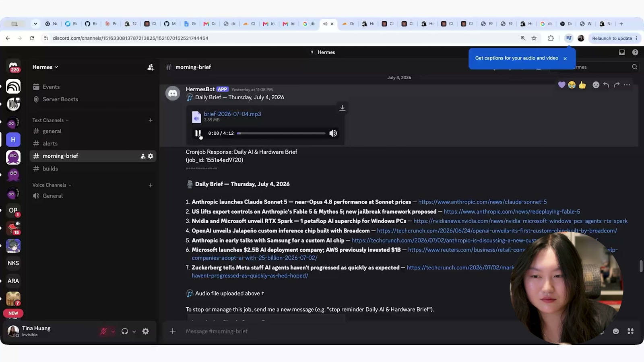The image size is (644, 362).
Task: Seek within the audio progress bar
Action: point(281,133)
